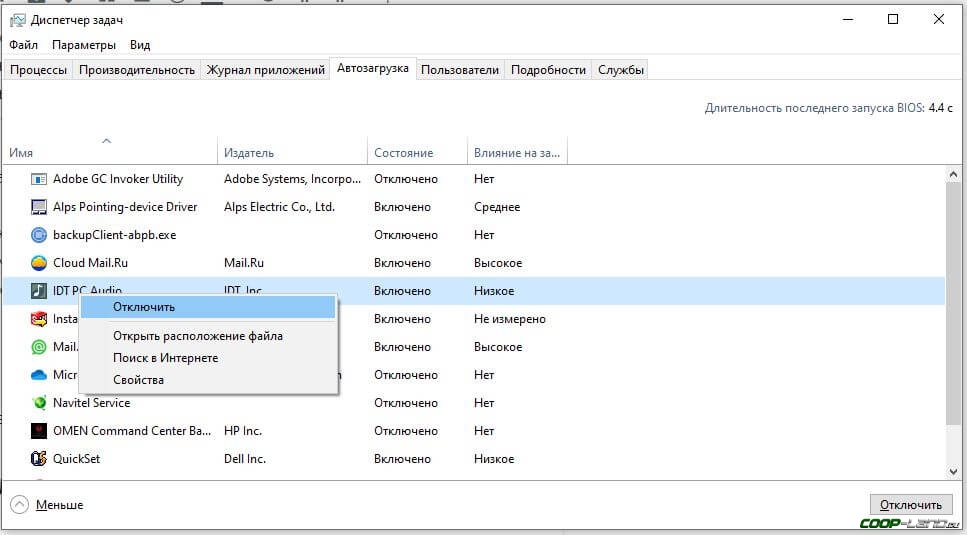Click the Не измерено impact value
This screenshot has width=967, height=535.
509,319
